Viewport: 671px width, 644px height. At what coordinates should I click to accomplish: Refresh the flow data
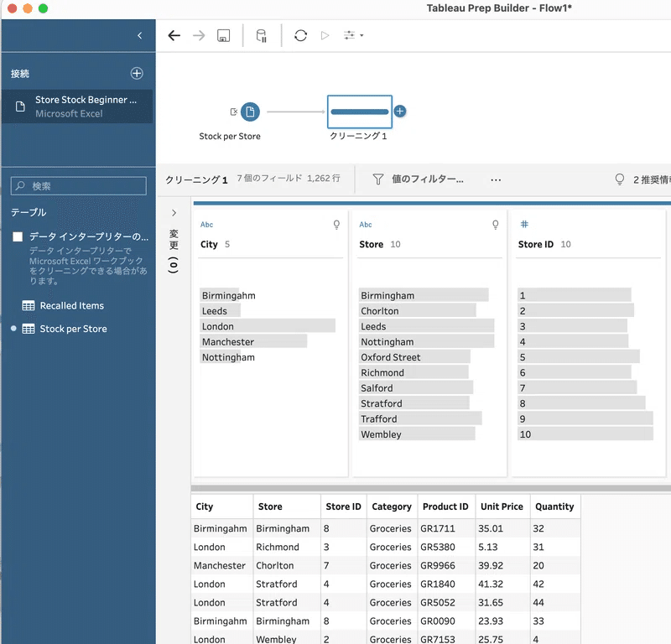tap(301, 35)
